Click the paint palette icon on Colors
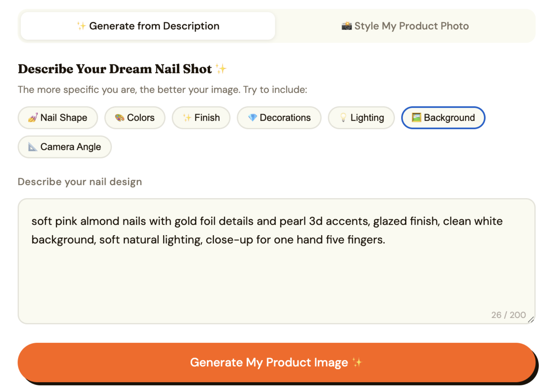The width and height of the screenshot is (551, 392). click(119, 118)
